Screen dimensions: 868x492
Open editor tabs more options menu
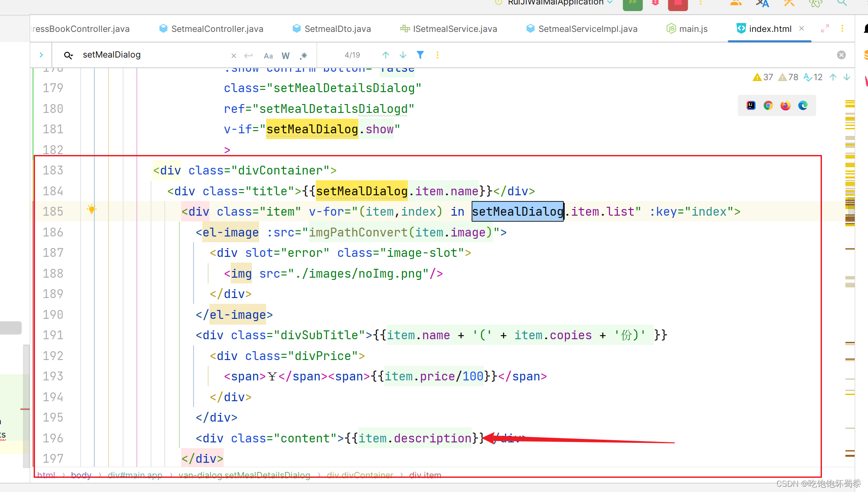click(x=842, y=29)
